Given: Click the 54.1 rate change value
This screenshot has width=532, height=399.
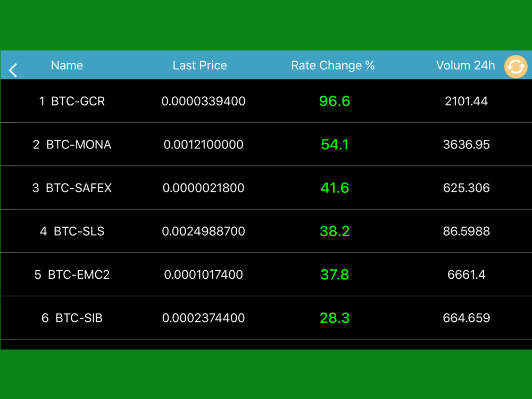Looking at the screenshot, I should [335, 145].
